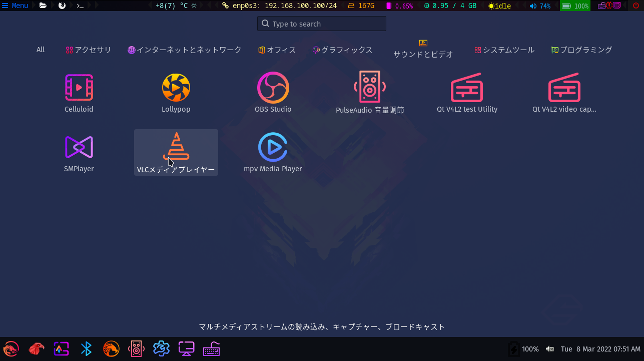The width and height of the screenshot is (644, 361).
Task: Show All application categories
Action: (x=41, y=50)
